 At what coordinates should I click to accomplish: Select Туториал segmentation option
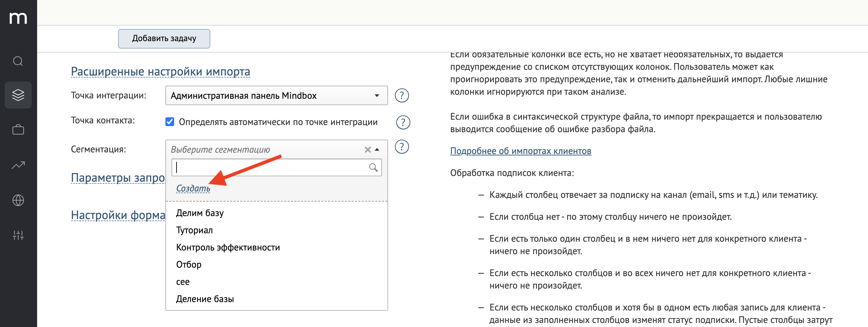click(x=276, y=230)
